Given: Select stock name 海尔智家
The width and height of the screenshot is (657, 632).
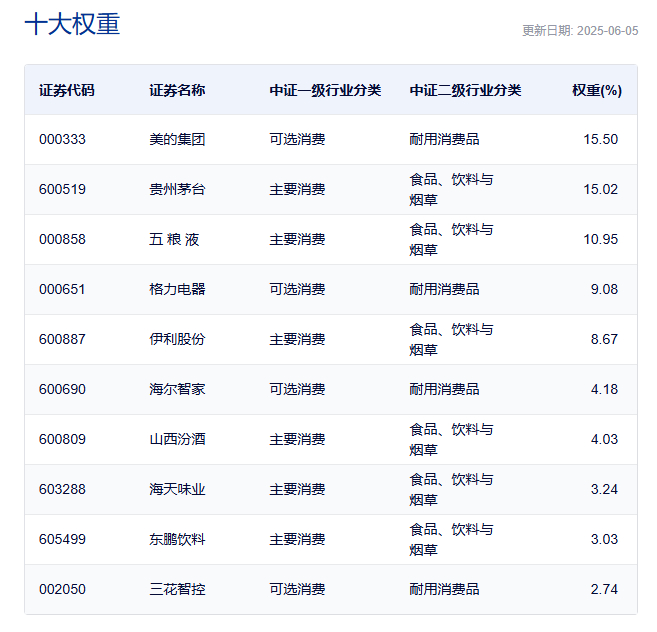Looking at the screenshot, I should (177, 389).
